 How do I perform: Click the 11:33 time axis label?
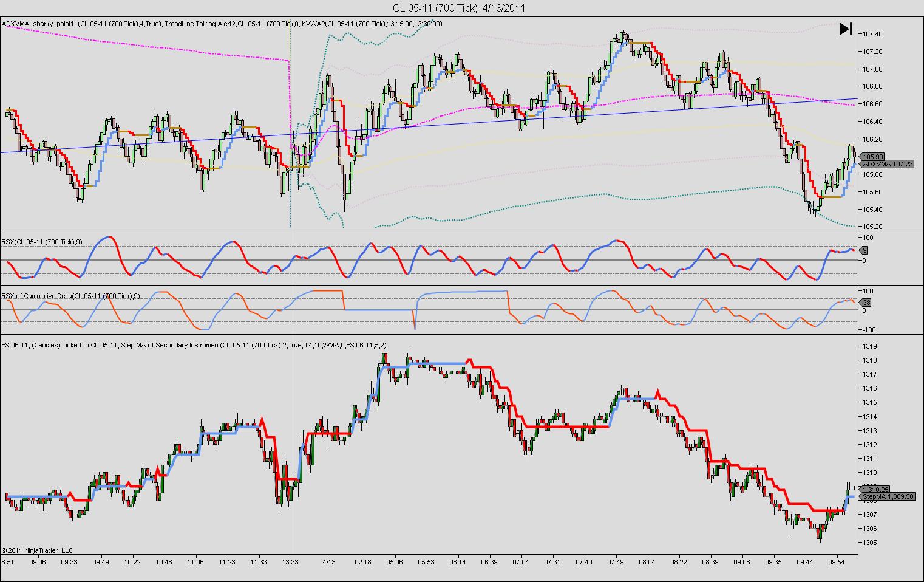pos(259,562)
